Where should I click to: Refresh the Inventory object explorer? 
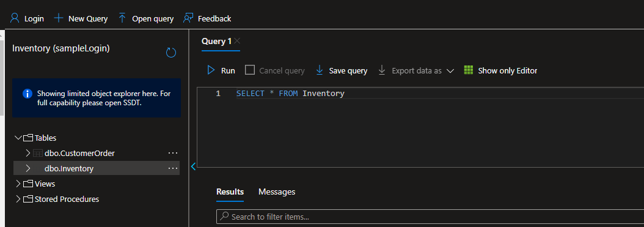click(171, 53)
